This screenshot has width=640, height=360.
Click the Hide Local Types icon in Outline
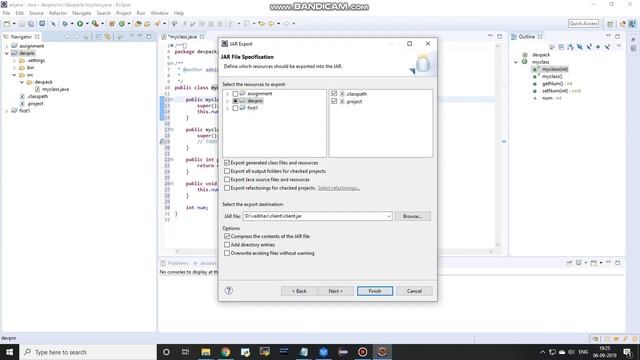point(607,47)
